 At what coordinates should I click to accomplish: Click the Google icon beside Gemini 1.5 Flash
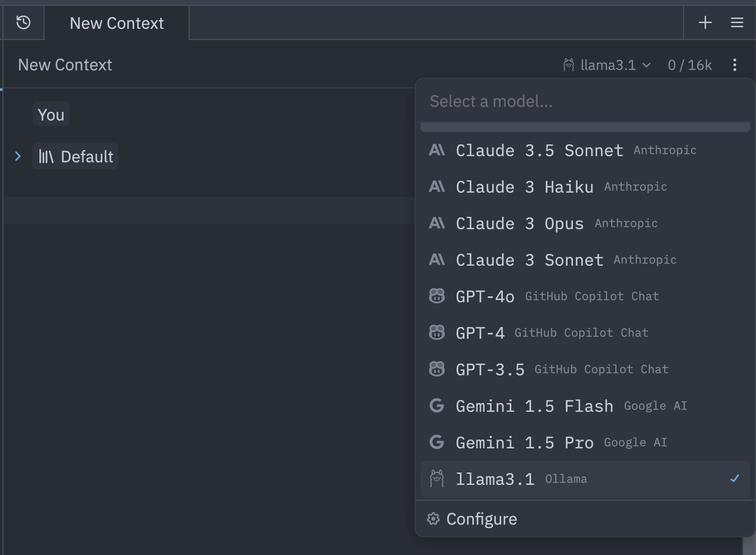[437, 406]
